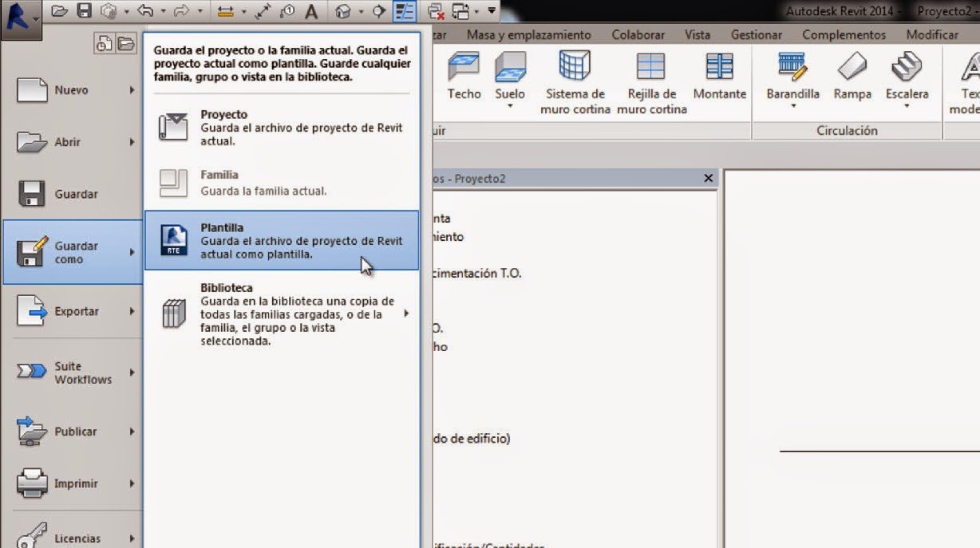This screenshot has width=980, height=548.
Task: Switch to the Complementos ribbon tab
Action: tap(844, 34)
